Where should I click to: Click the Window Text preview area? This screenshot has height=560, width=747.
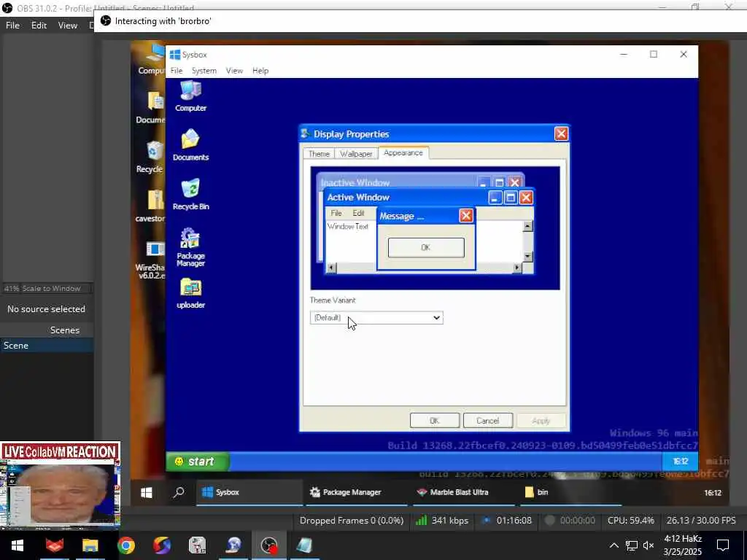pyautogui.click(x=348, y=227)
